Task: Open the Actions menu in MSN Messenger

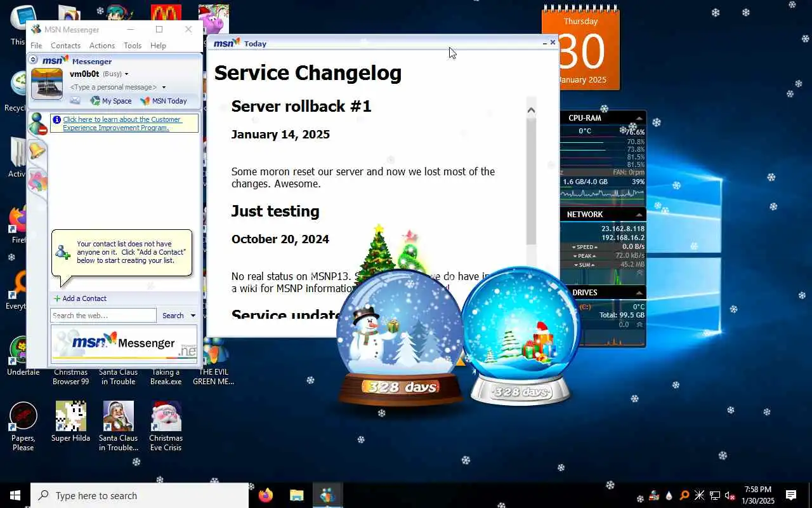Action: 102,46
